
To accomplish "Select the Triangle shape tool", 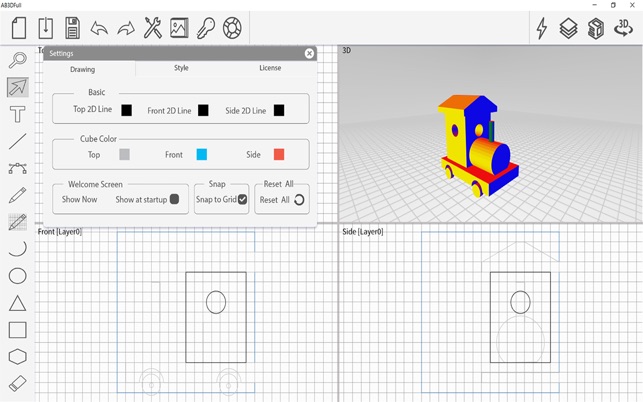I will tap(18, 303).
